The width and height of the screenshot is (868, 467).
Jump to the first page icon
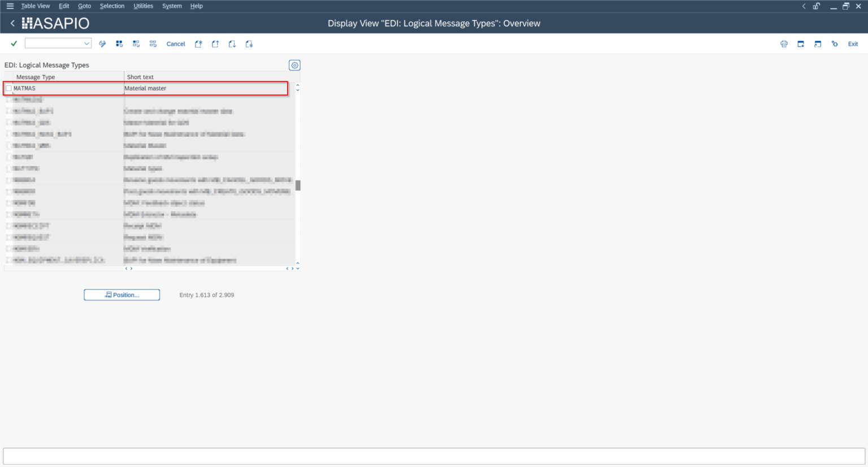coord(198,44)
